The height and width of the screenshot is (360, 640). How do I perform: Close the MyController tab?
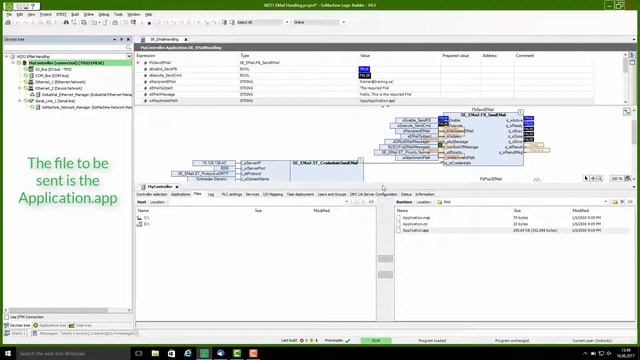(177, 187)
